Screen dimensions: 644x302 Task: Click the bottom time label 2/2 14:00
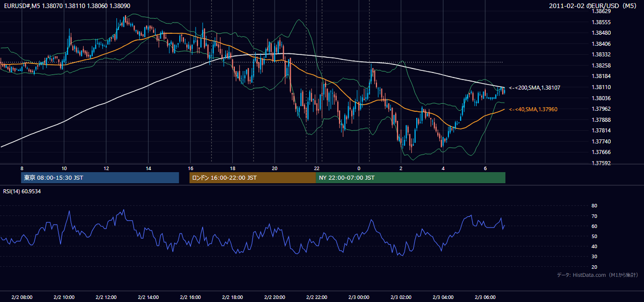coord(148,297)
